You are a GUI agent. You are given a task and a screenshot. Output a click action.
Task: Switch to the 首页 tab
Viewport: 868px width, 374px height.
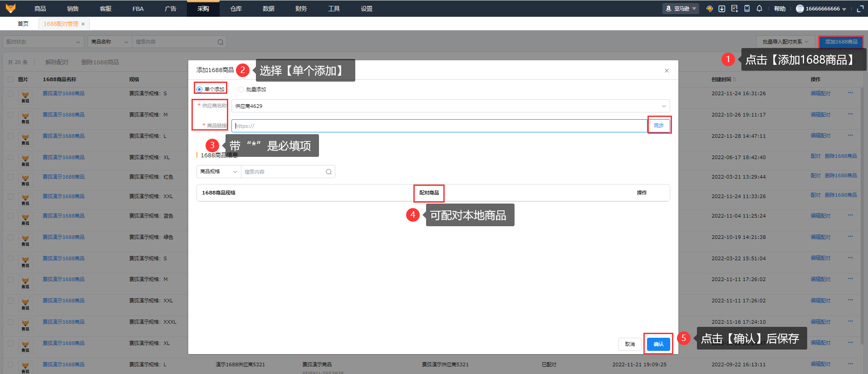pos(23,24)
